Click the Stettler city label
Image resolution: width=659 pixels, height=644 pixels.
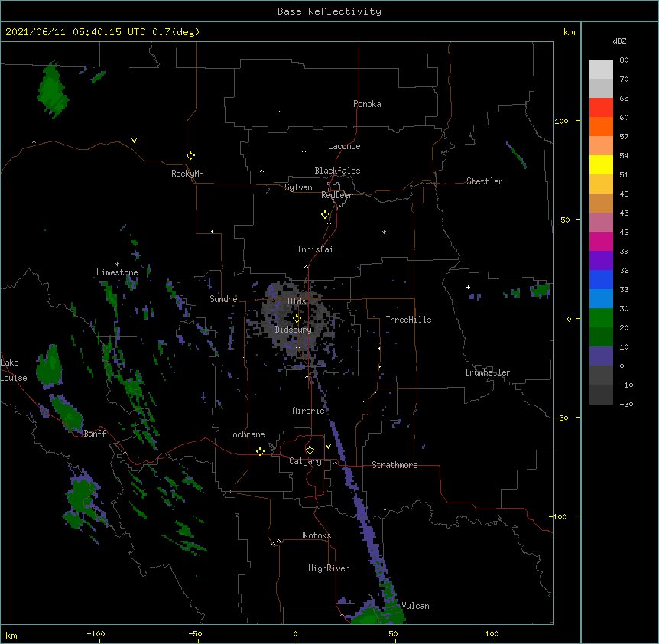pos(485,181)
